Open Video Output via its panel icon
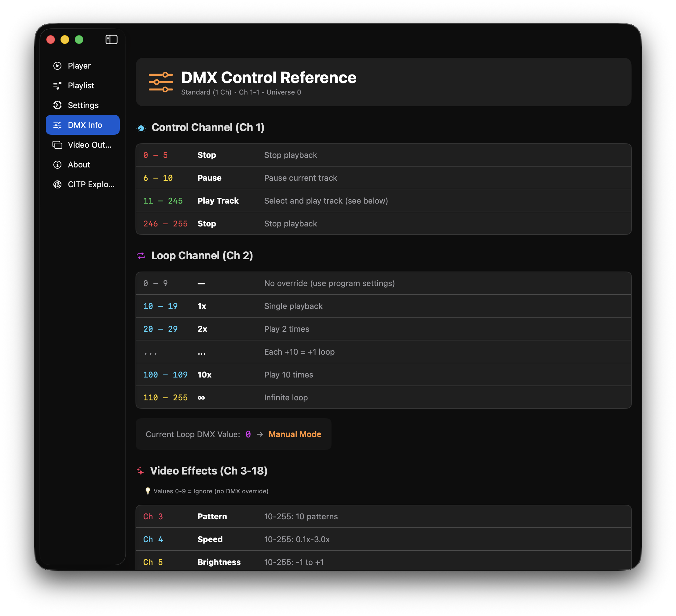Screen dimensions: 676x616 [57, 145]
